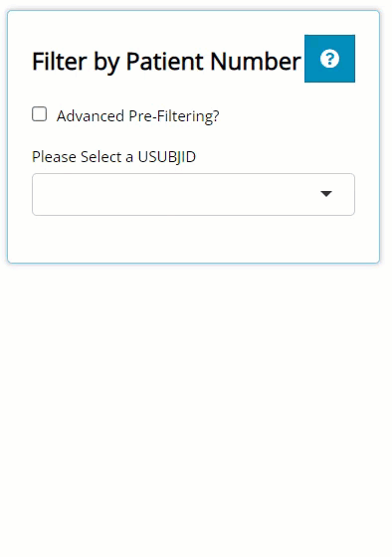This screenshot has height=557, width=392.
Task: Click the black caret arrow in the dropdown
Action: click(326, 194)
